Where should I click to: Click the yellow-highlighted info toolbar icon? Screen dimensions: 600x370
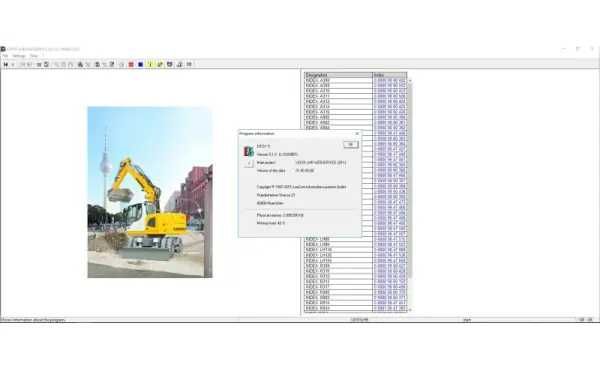tap(150, 65)
